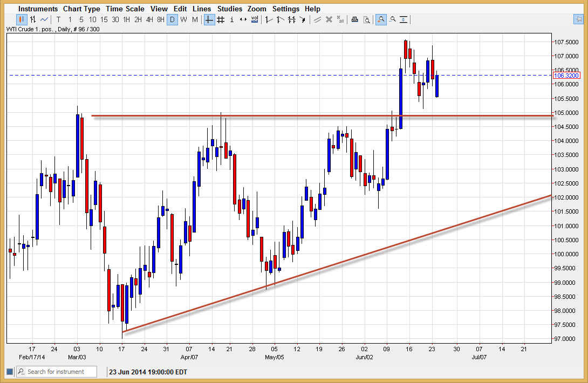Image resolution: width=588 pixels, height=383 pixels.
Task: Click the remove all drawings icon
Action: click(x=340, y=19)
